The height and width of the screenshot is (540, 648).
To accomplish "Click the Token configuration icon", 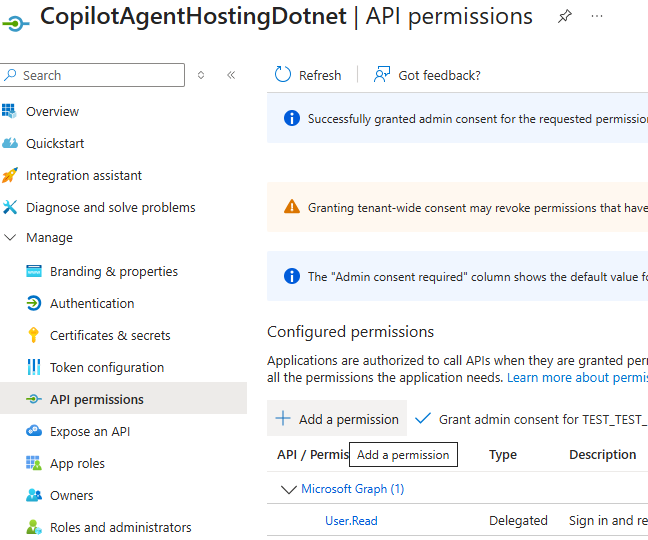I will pos(33,367).
